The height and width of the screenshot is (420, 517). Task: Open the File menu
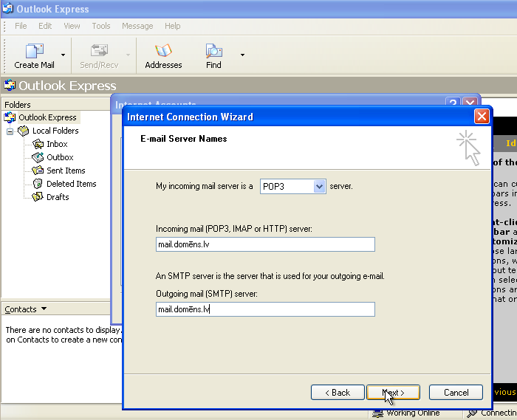point(21,26)
